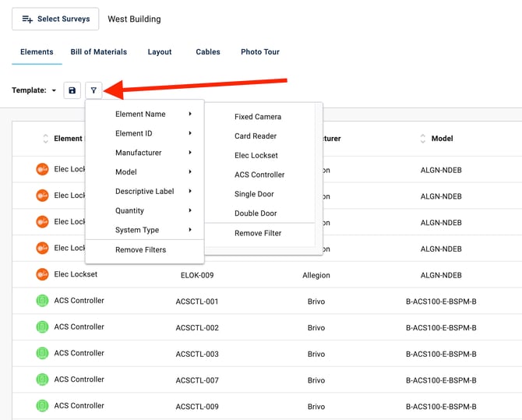Click Remove Filters in the filter menu
Image resolution: width=522 pixels, height=420 pixels.
click(x=140, y=250)
